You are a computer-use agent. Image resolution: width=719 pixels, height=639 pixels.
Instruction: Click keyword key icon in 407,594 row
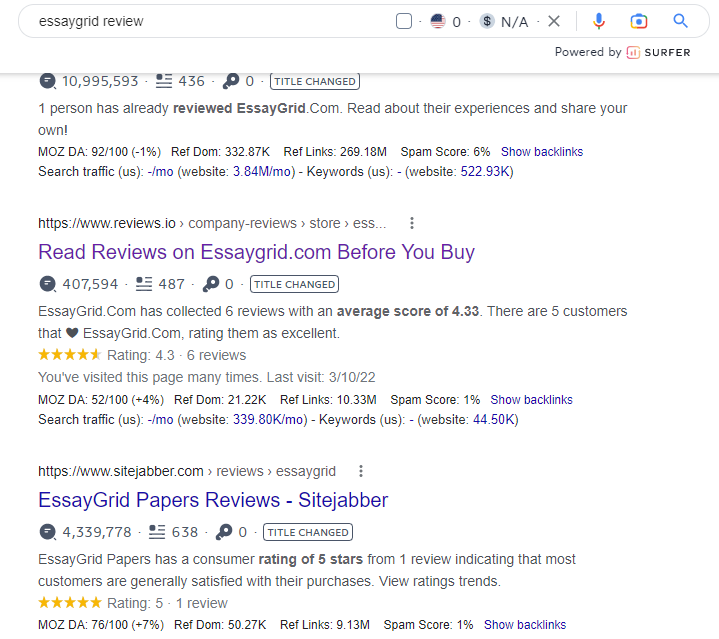click(x=211, y=284)
